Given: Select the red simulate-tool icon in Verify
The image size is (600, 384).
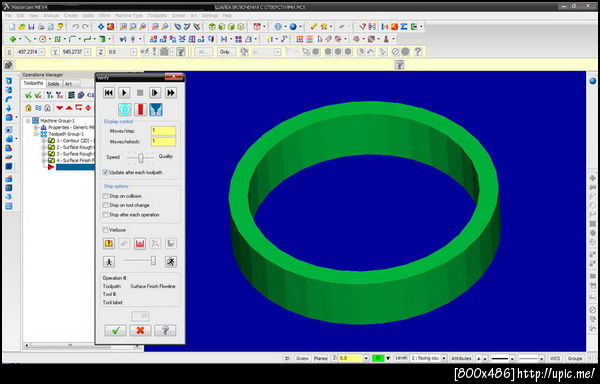Looking at the screenshot, I should pos(140,110).
